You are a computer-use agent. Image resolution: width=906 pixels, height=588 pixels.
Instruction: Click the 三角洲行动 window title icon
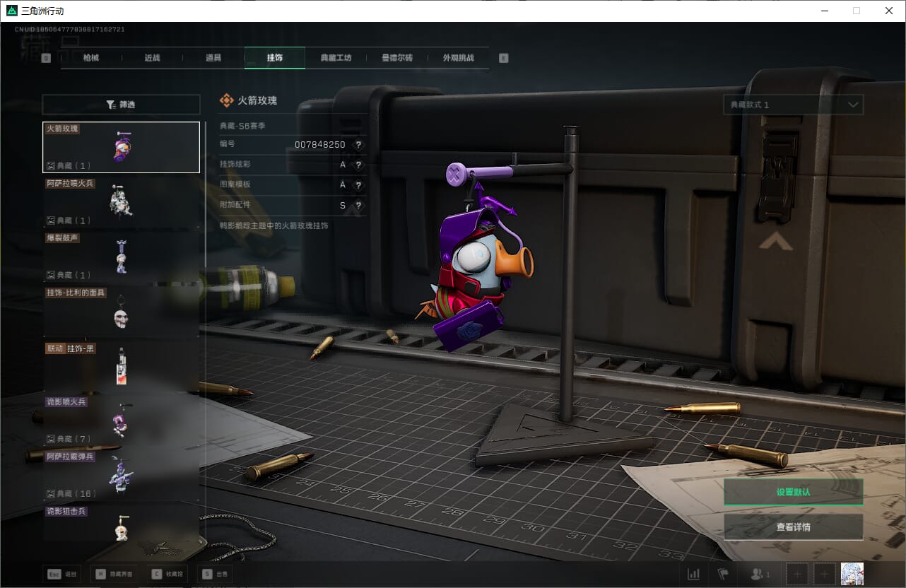tap(12, 11)
